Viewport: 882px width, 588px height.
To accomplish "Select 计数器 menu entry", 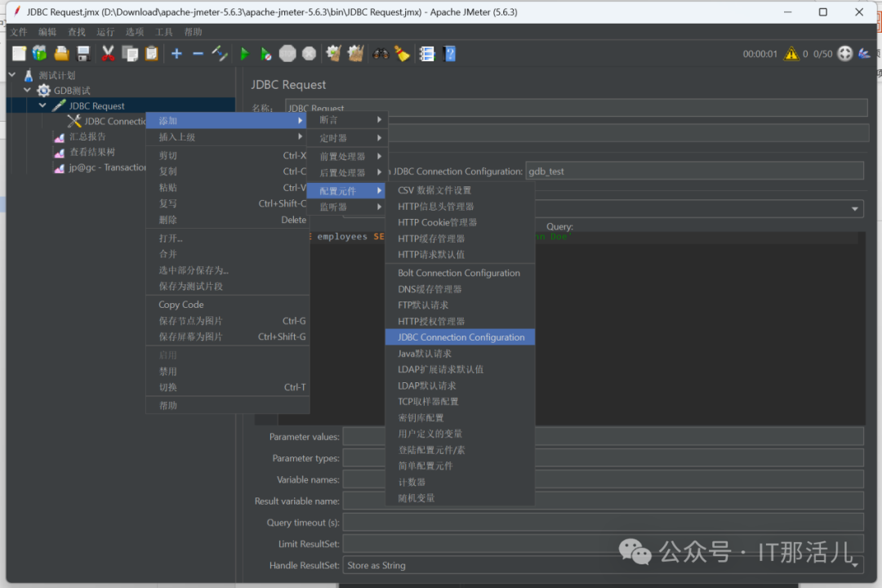I will tap(460, 482).
